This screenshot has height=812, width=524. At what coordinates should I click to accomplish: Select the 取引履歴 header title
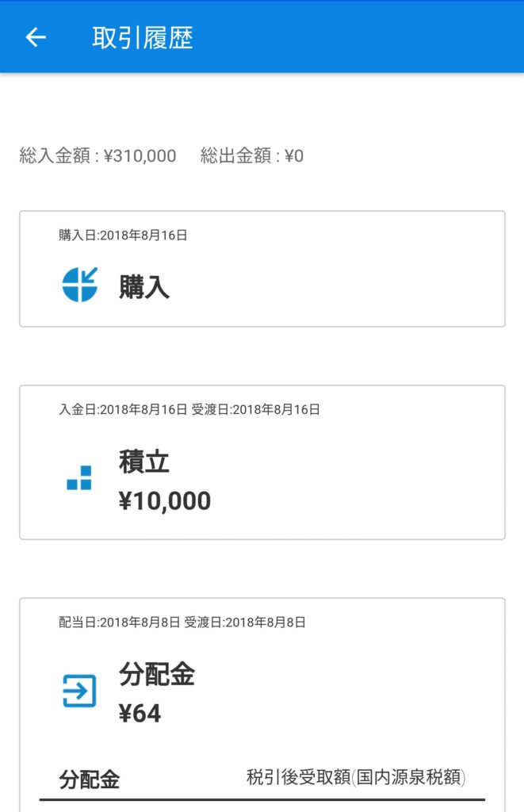(143, 38)
